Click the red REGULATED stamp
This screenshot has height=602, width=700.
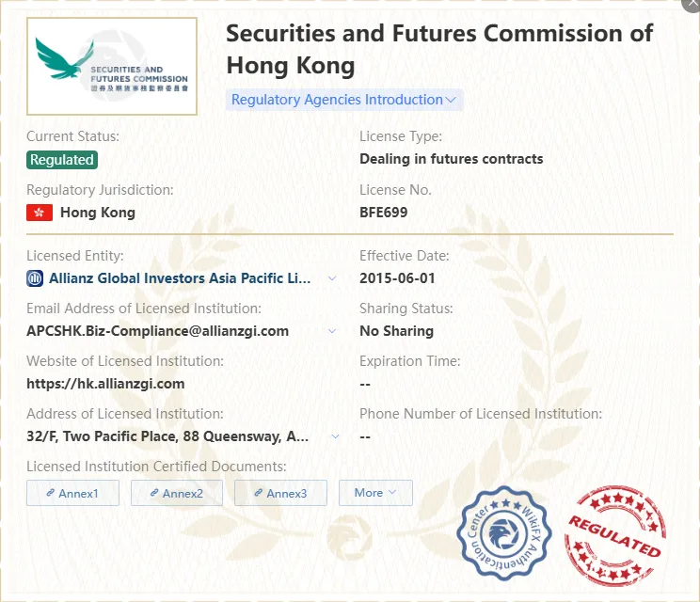click(x=615, y=535)
